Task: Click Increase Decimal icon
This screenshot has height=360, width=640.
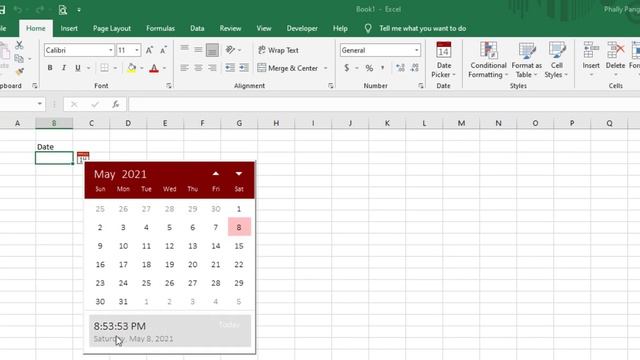Action: pos(400,68)
